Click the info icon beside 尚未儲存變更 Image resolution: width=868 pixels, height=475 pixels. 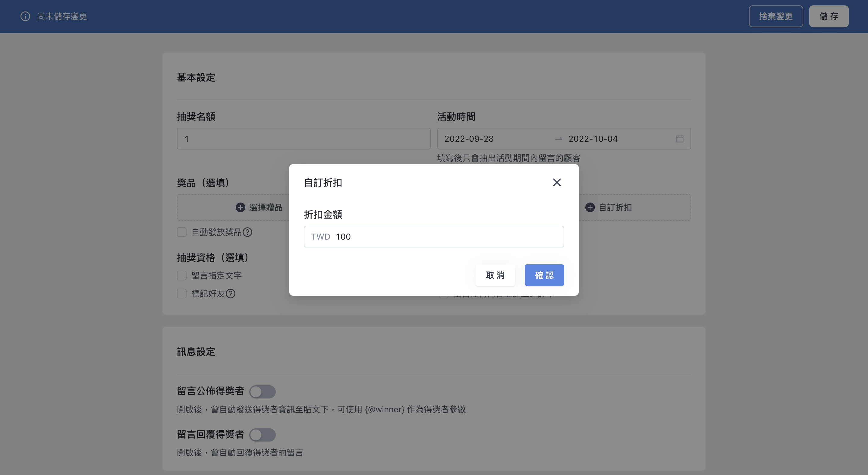tap(25, 16)
